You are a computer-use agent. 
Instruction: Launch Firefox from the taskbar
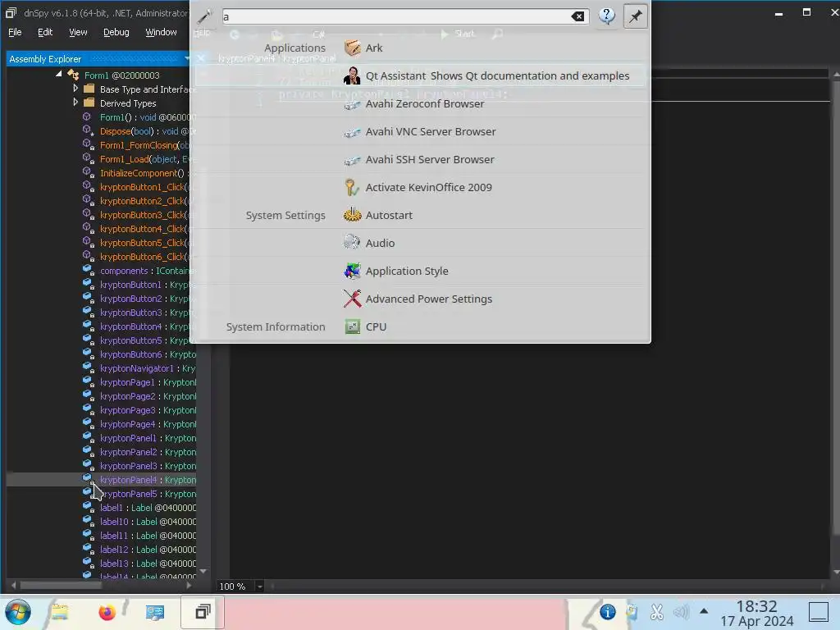[107, 612]
